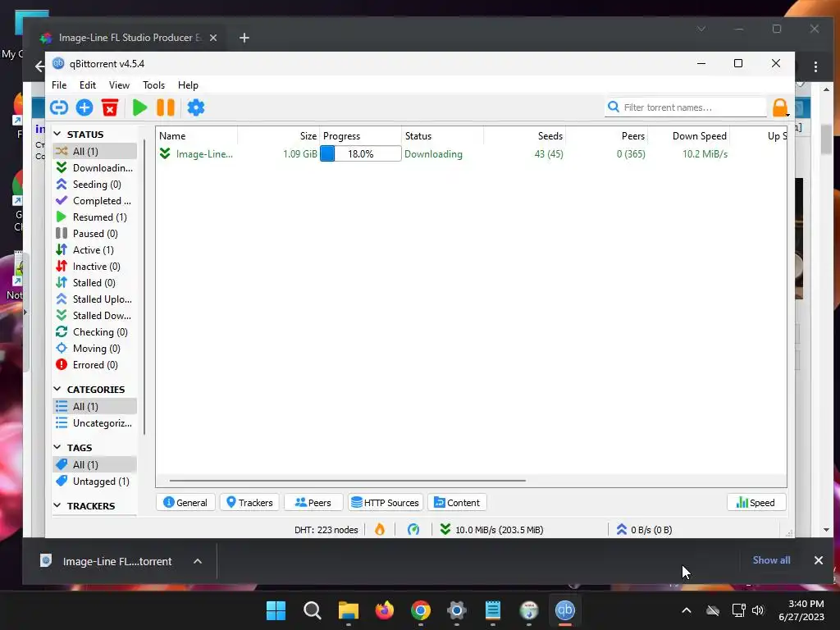
Task: Pause torrent orange pause icon
Action: pos(166,107)
